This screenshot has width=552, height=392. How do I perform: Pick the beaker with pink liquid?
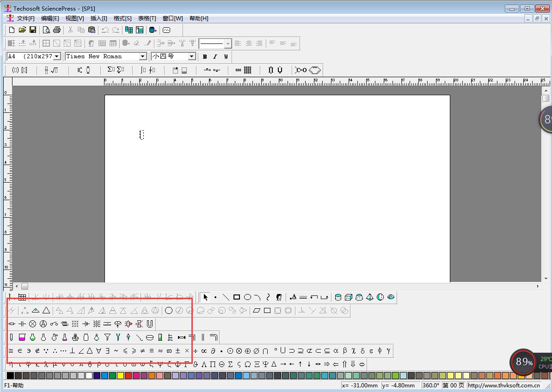click(x=22, y=337)
